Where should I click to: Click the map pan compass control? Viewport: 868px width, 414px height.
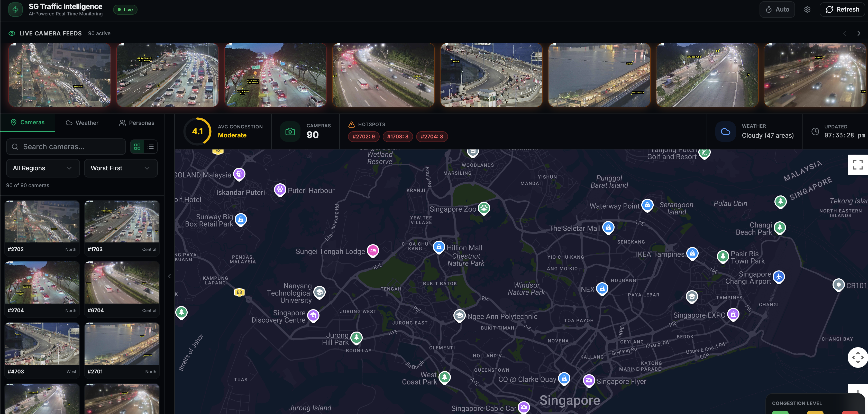[x=857, y=357]
